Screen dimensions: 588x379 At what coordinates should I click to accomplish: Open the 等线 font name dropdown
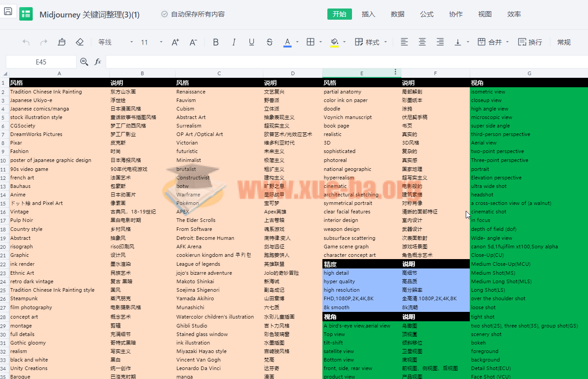coord(116,42)
